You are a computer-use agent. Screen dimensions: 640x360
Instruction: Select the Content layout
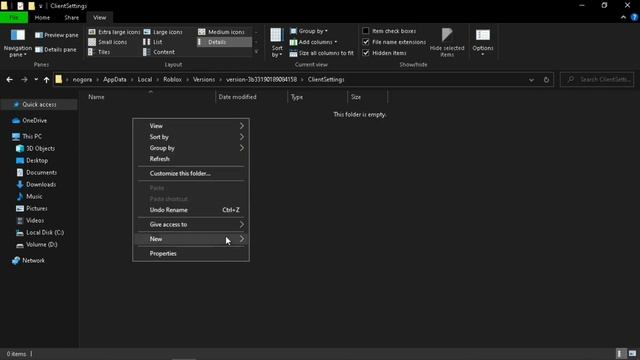click(159, 52)
